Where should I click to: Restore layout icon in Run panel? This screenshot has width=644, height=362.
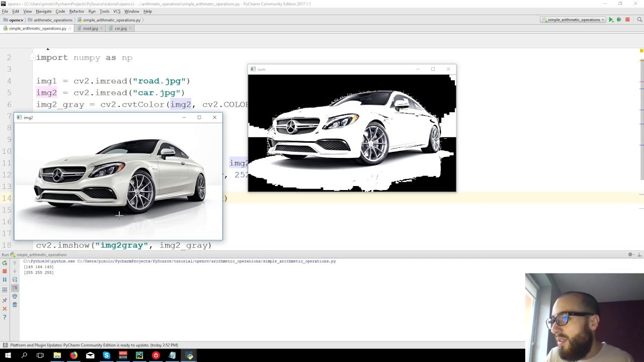pyautogui.click(x=5, y=290)
